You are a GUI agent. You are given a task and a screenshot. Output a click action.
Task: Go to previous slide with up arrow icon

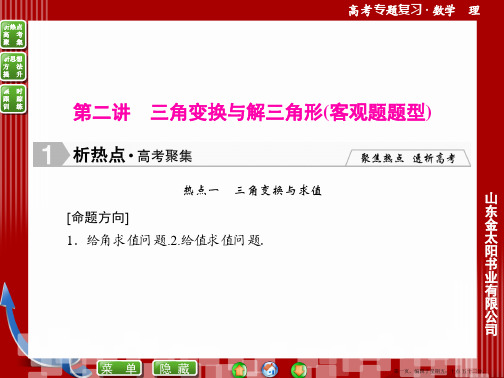point(239,370)
